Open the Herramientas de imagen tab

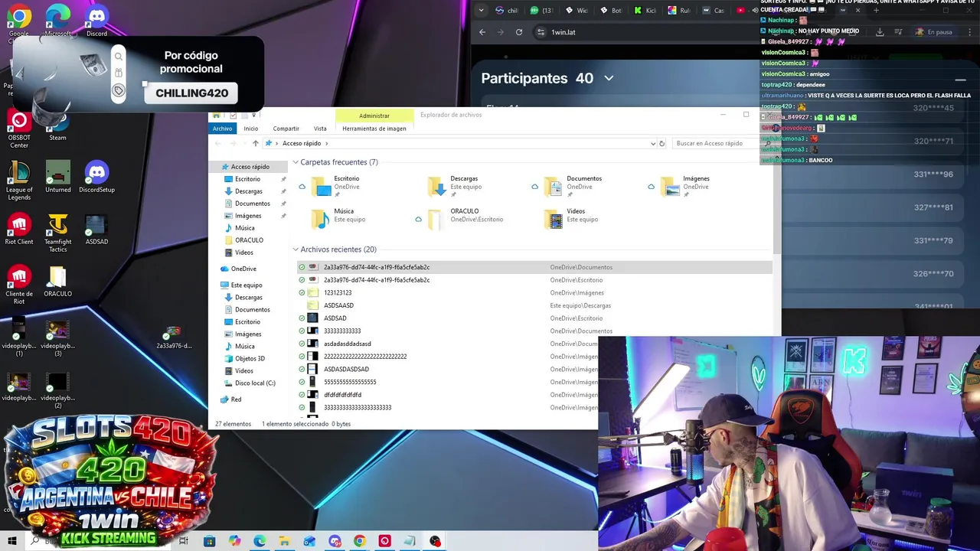point(374,129)
